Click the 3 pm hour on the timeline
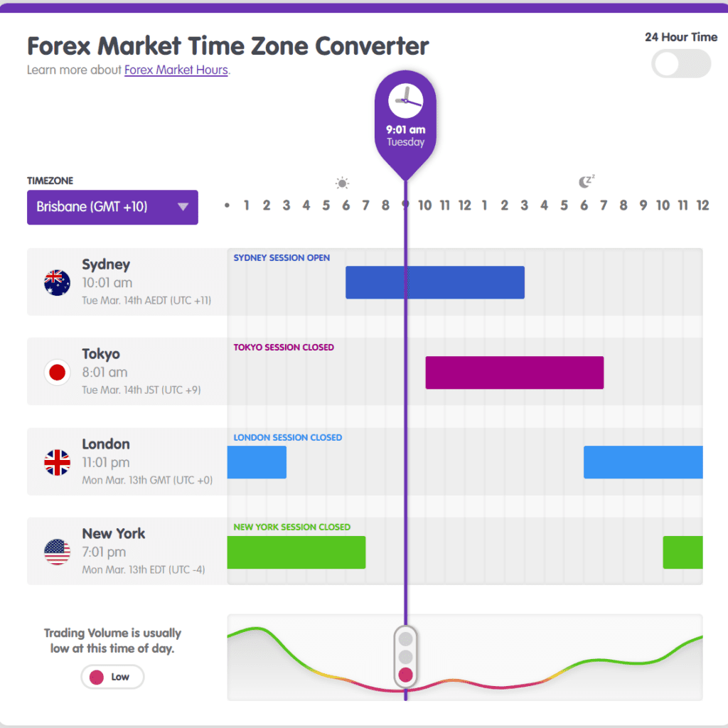 [525, 205]
